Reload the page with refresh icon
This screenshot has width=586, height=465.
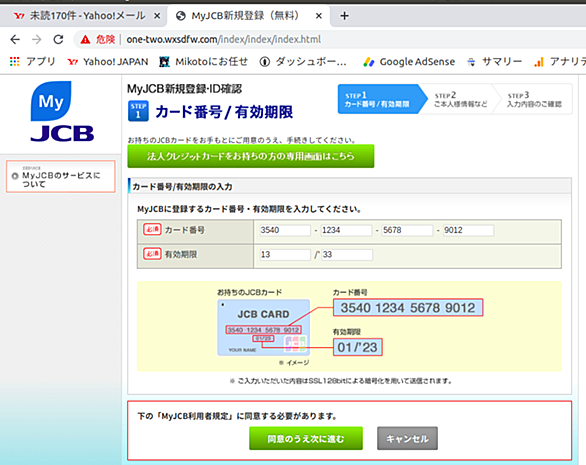(x=58, y=39)
